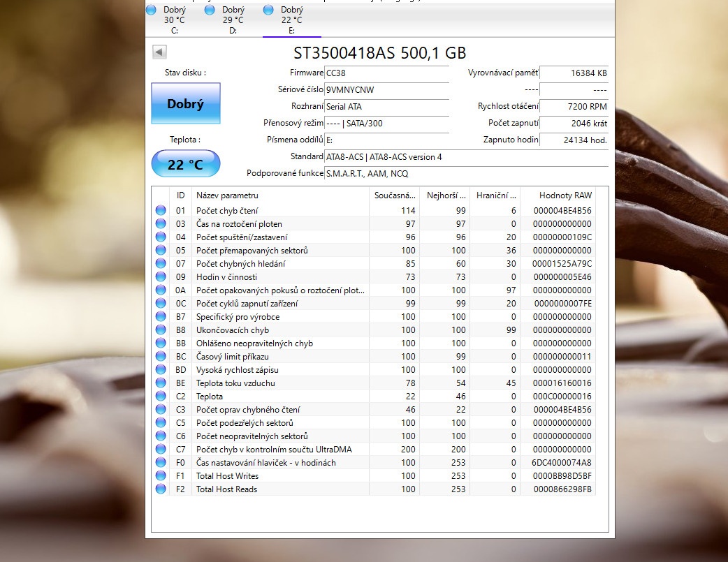
Task: Click the previous disk arrow button
Action: [159, 52]
